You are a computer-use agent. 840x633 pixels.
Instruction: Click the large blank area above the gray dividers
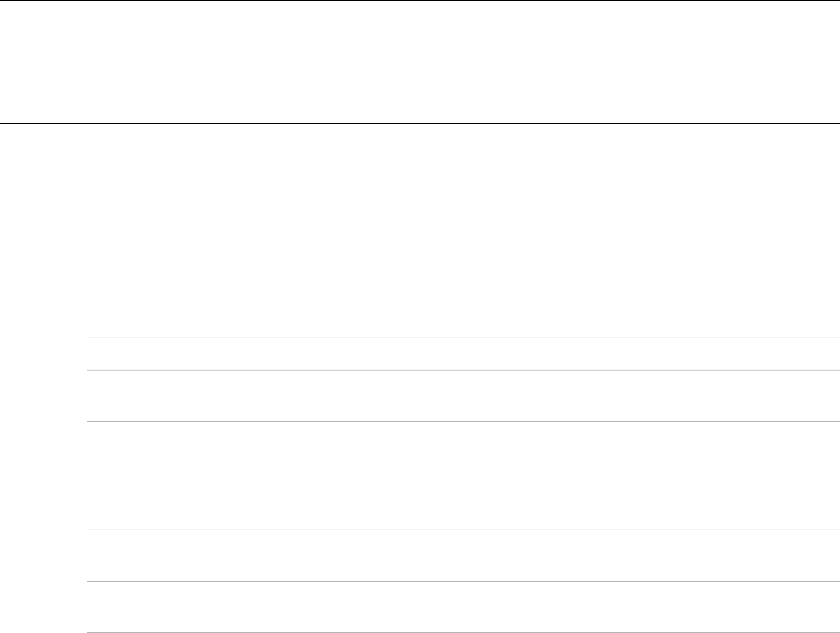coord(420,231)
